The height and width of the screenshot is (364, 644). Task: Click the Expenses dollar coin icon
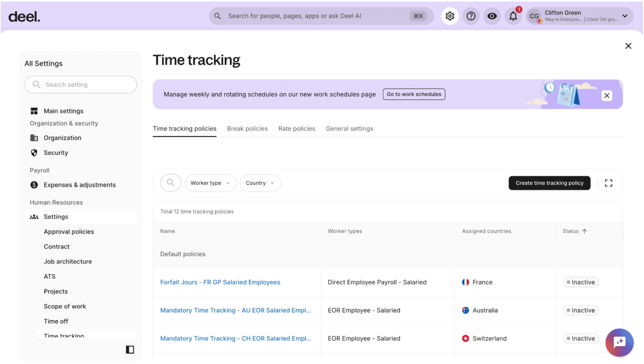click(x=34, y=185)
